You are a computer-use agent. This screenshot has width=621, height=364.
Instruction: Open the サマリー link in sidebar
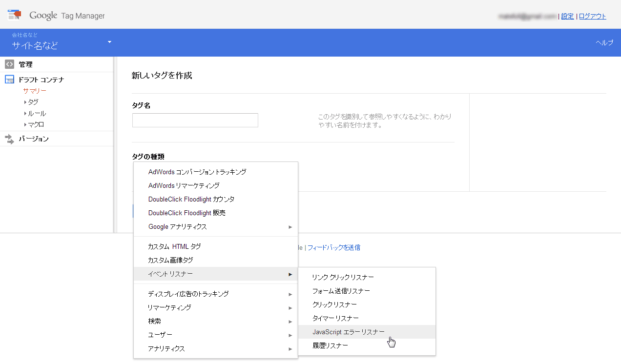(x=35, y=91)
